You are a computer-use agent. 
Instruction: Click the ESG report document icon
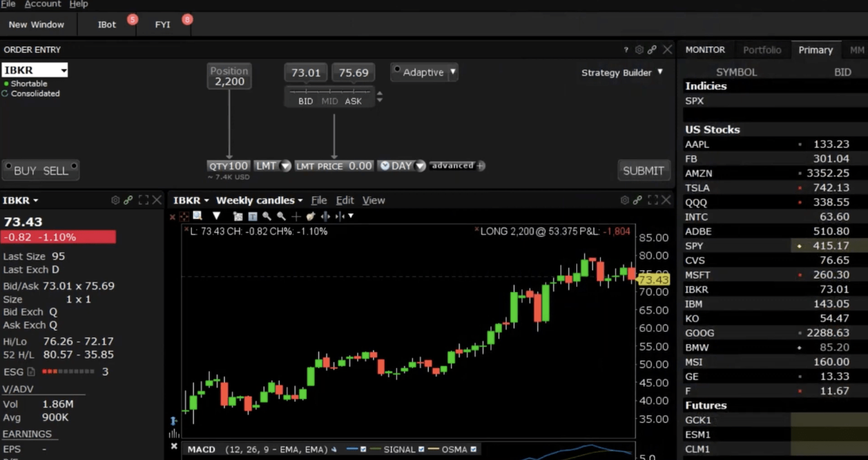coord(31,372)
